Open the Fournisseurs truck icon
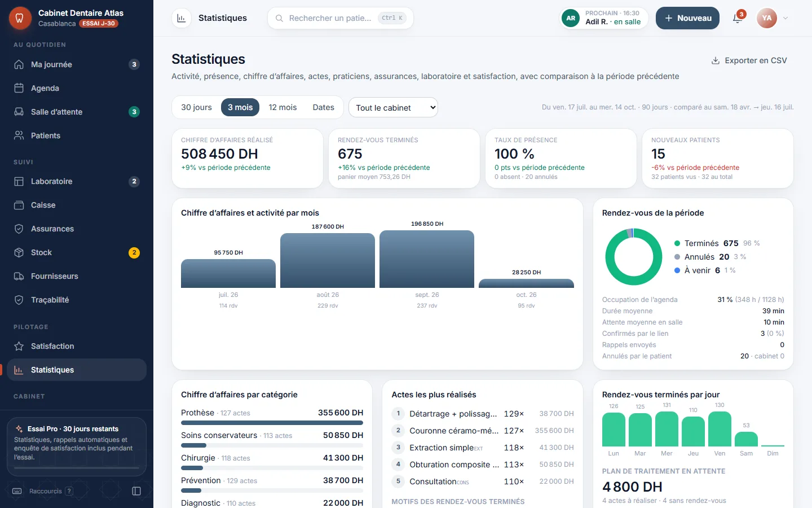 (x=19, y=276)
